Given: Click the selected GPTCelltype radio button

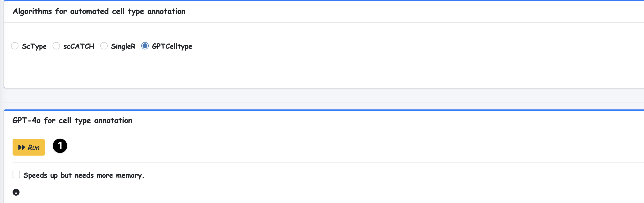Looking at the screenshot, I should pos(145,46).
